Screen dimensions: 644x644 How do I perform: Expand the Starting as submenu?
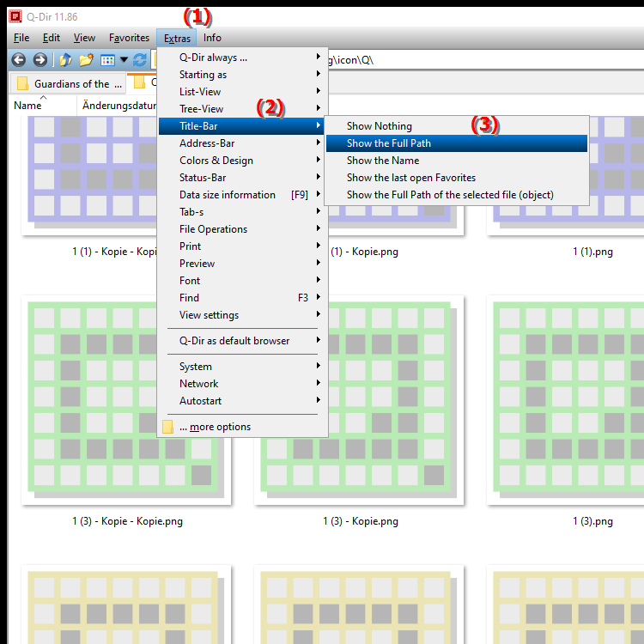pos(242,75)
